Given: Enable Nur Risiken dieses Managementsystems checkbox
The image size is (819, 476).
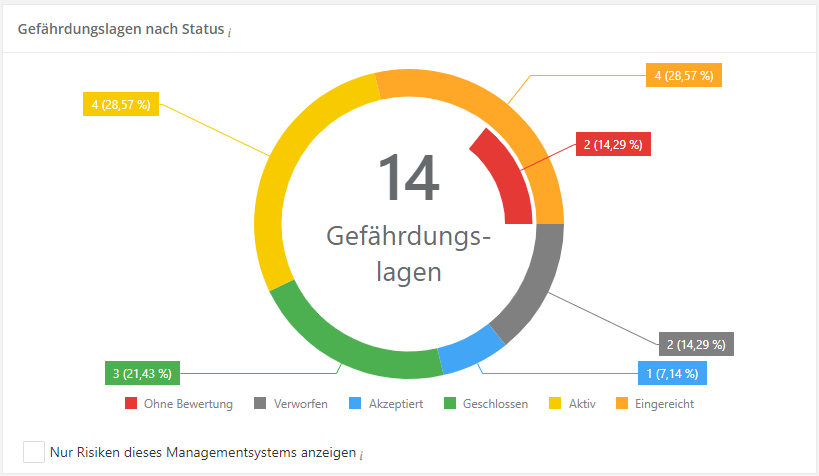Looking at the screenshot, I should [x=34, y=452].
